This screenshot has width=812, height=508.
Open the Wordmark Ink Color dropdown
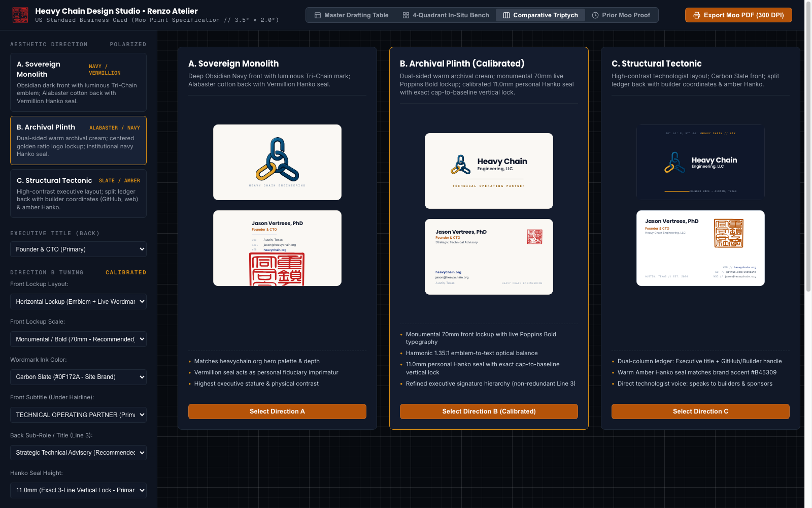[x=78, y=377]
